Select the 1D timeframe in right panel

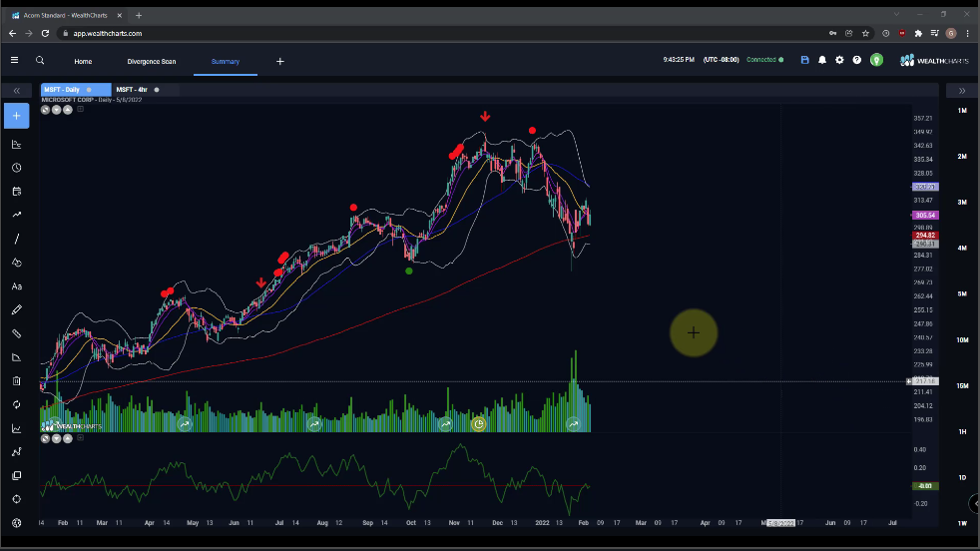962,477
